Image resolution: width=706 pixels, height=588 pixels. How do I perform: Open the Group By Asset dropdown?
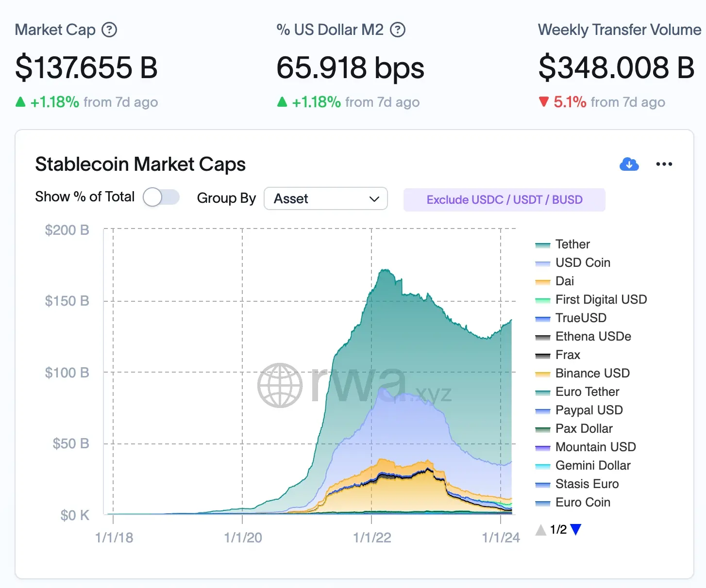coord(325,198)
